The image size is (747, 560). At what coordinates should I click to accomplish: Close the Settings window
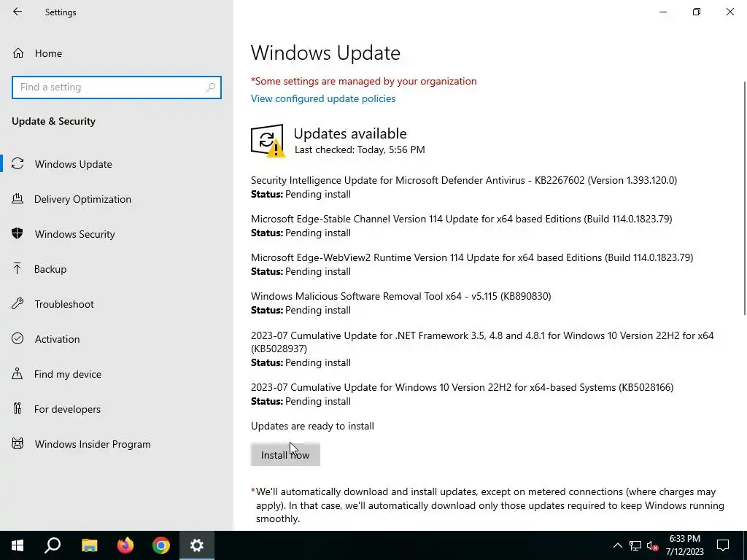tap(729, 12)
